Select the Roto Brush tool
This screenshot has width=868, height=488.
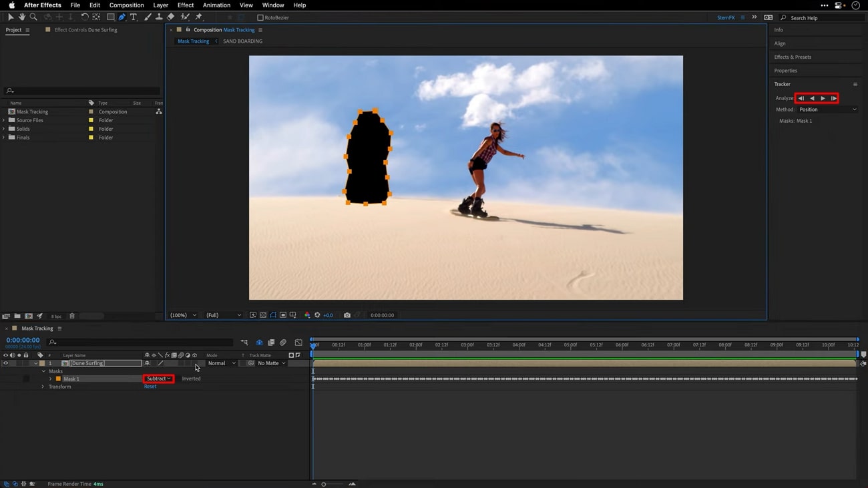[x=185, y=17]
